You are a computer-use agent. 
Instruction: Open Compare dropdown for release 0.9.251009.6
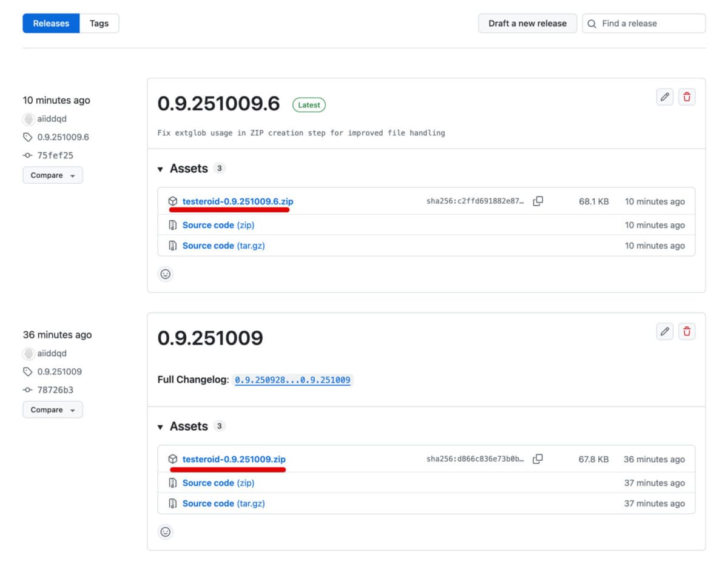tap(53, 175)
